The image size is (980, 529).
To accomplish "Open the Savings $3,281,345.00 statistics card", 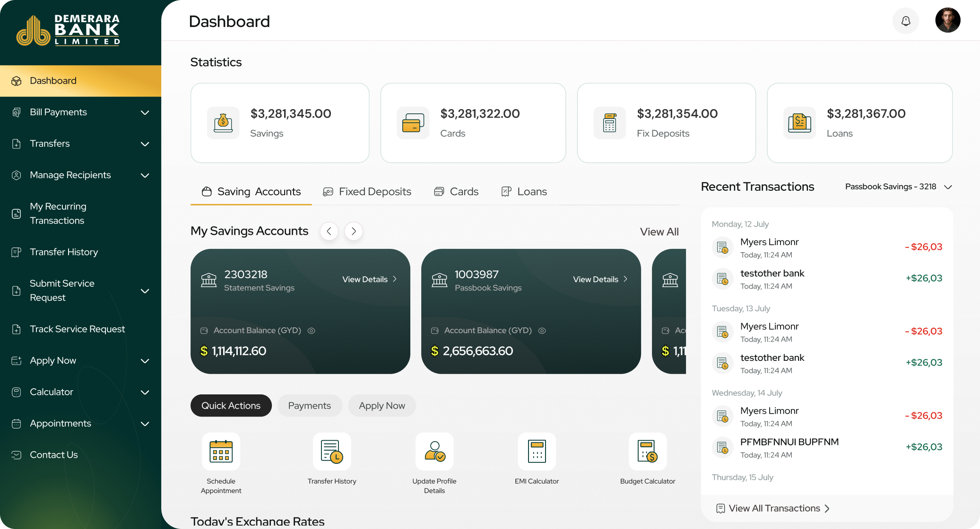I will point(280,123).
